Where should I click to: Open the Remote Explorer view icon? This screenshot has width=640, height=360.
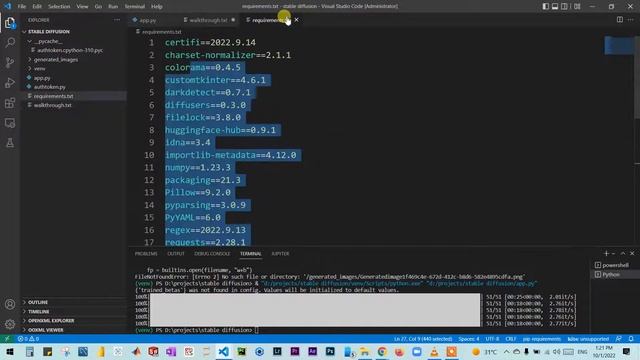coord(10,123)
